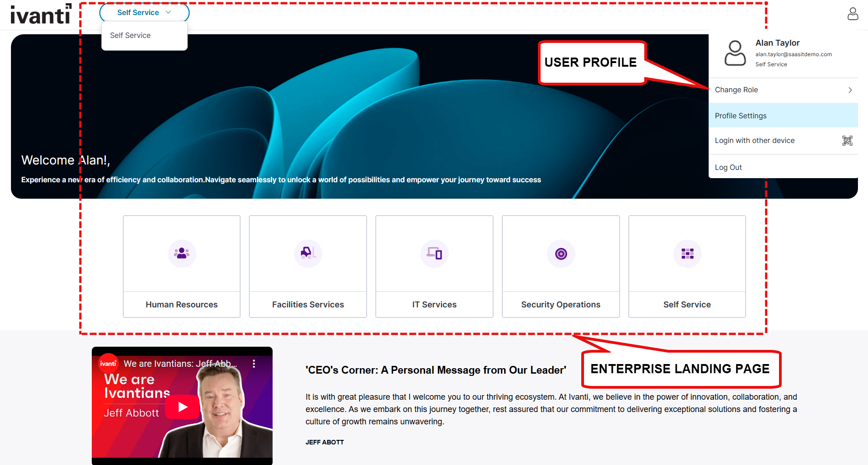The width and height of the screenshot is (868, 465).
Task: Open the video more options menu
Action: point(254,364)
